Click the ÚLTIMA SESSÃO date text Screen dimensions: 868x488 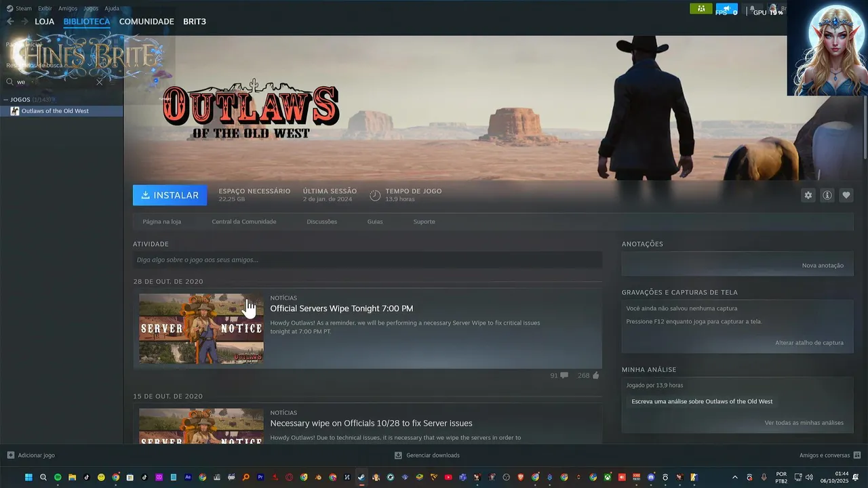[328, 199]
